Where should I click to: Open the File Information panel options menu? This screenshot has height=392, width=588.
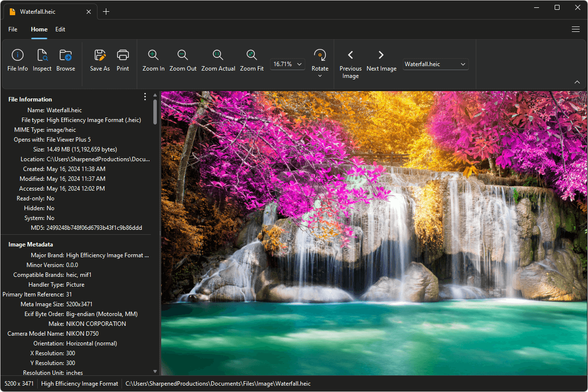click(x=145, y=97)
